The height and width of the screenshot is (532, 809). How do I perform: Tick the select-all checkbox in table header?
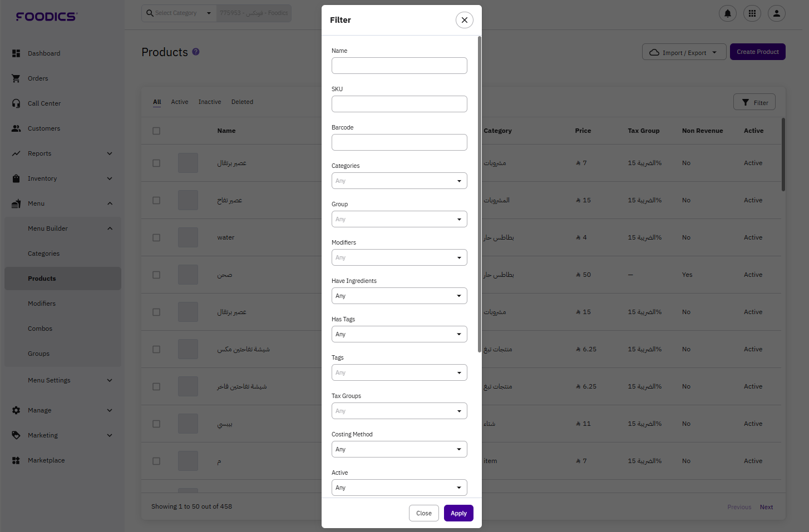tap(156, 131)
